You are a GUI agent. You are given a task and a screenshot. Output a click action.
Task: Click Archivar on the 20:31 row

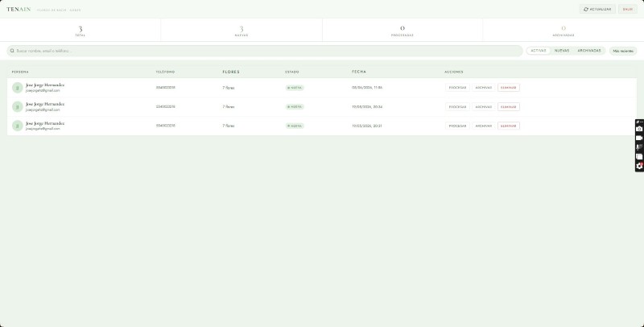[x=484, y=126]
